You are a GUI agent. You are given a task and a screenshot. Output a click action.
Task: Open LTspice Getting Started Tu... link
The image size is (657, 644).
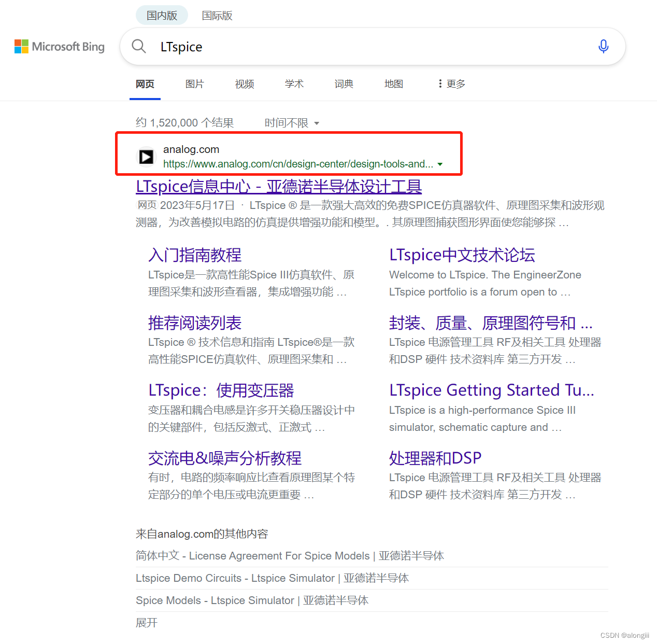[492, 390]
